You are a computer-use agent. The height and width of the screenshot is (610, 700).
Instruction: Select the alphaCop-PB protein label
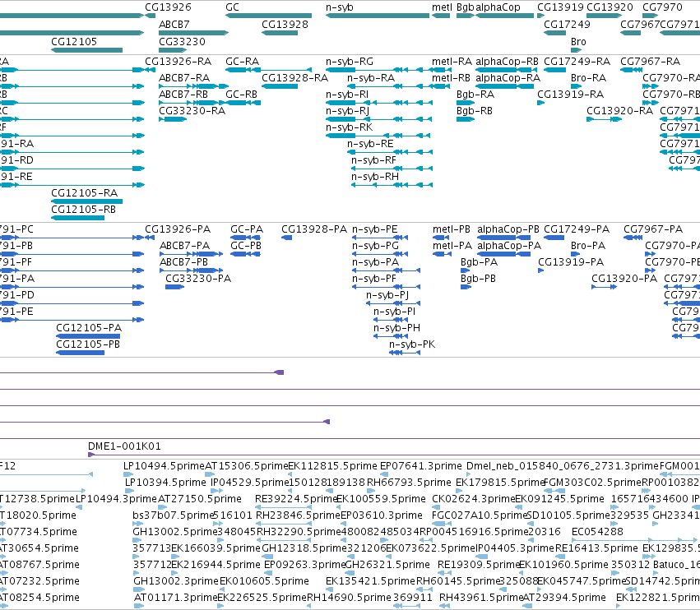pos(508,229)
